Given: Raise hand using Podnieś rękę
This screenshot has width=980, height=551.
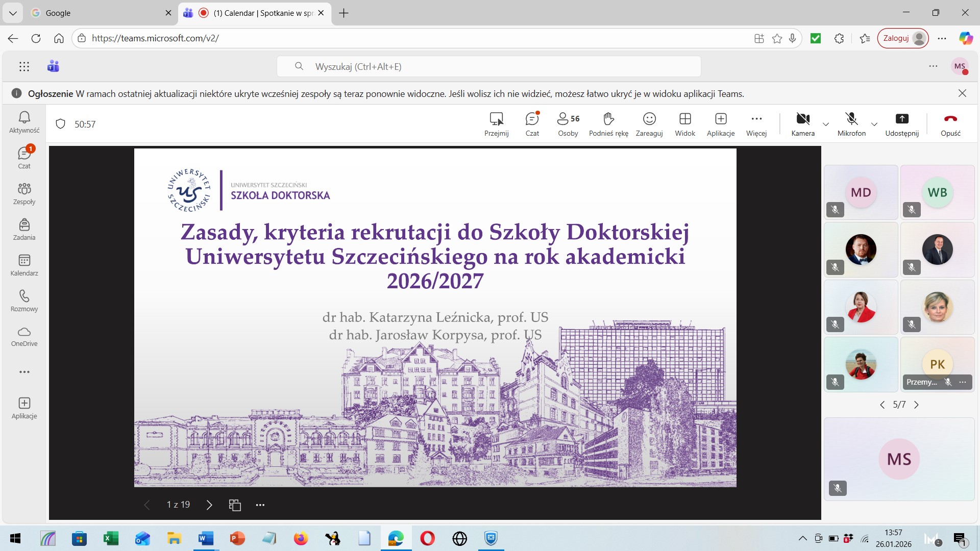Looking at the screenshot, I should click(607, 124).
